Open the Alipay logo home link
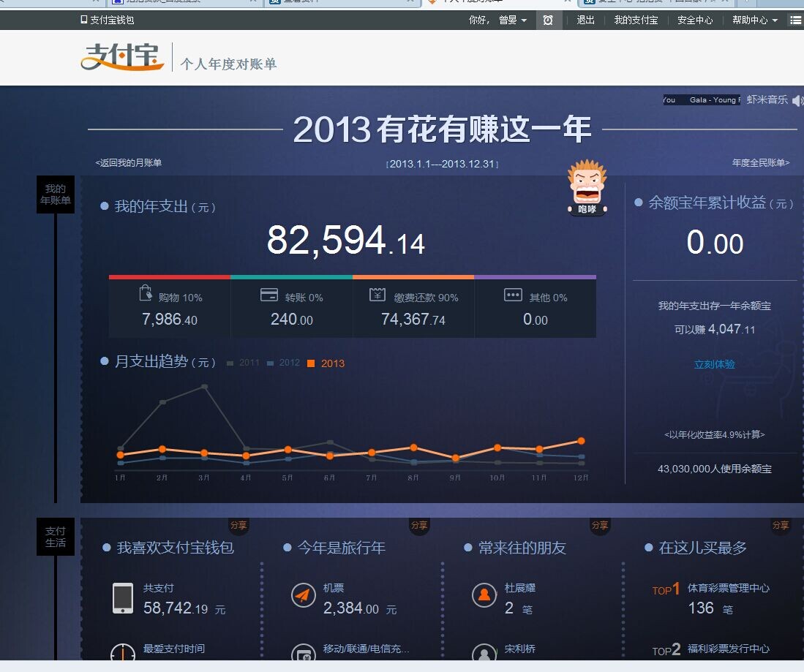Image resolution: width=804 pixels, height=672 pixels. [x=122, y=57]
